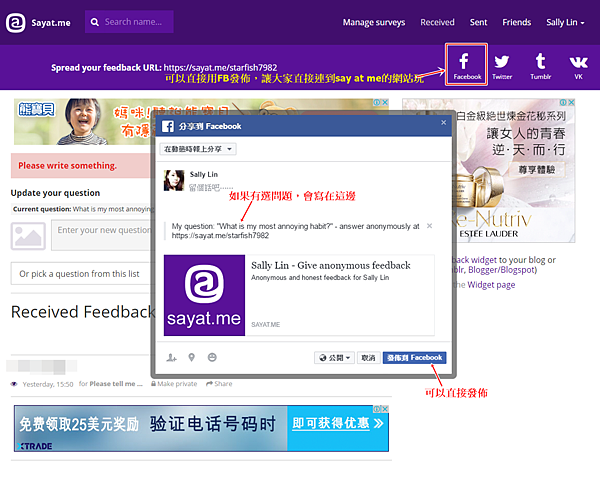Share feedback URL via Twitter icon

(502, 66)
